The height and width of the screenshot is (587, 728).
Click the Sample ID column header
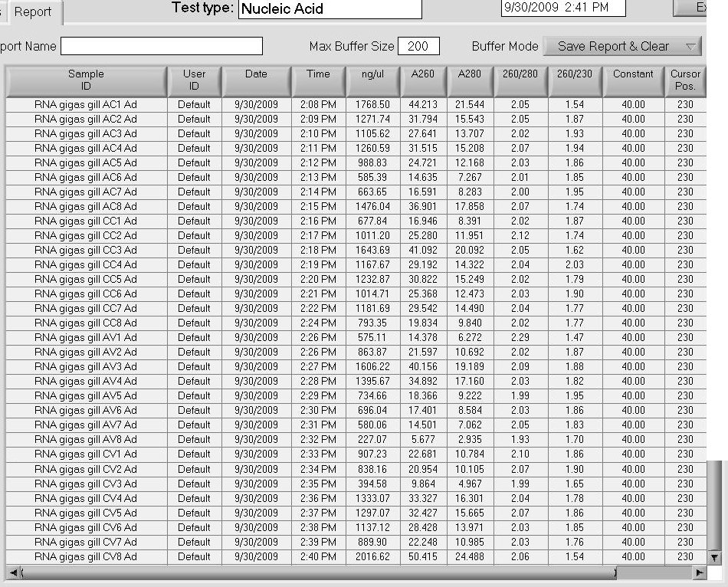point(86,80)
